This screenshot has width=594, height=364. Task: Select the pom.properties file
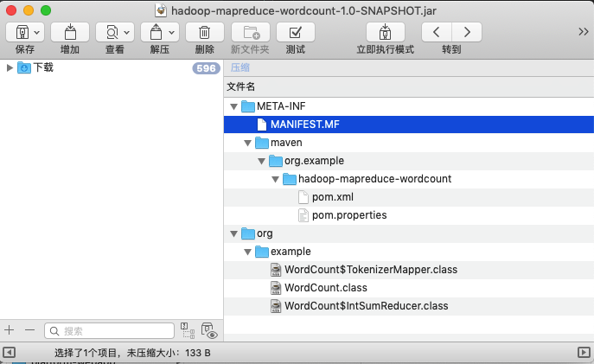coord(409,215)
